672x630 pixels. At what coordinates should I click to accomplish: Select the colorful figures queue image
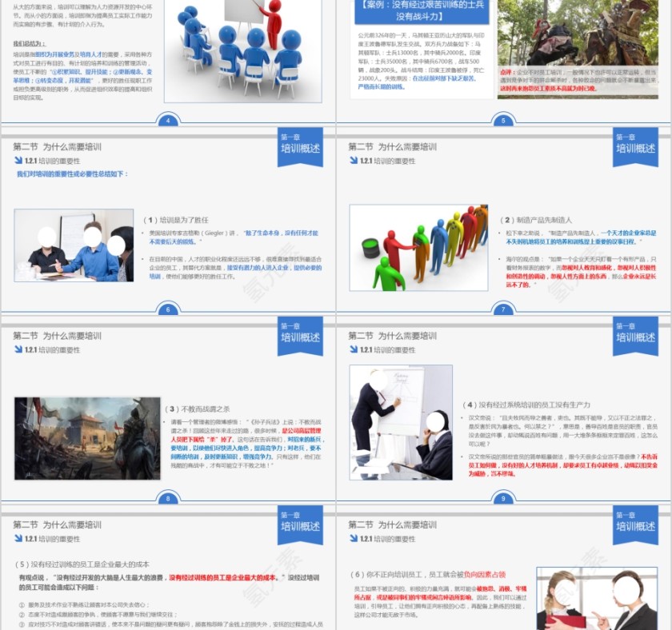pos(418,247)
